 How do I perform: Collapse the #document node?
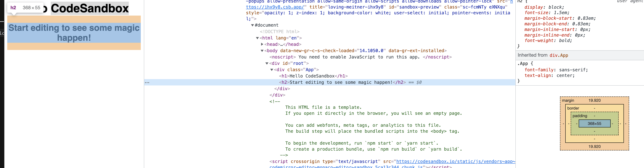tap(253, 25)
